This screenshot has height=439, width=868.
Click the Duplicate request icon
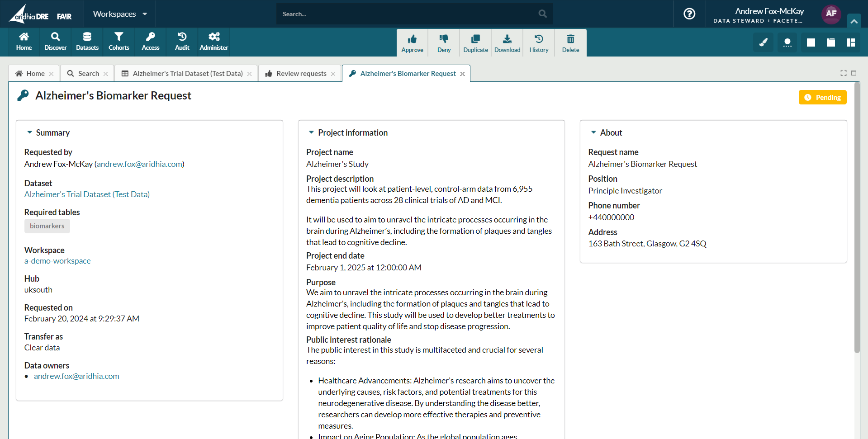pos(475,39)
